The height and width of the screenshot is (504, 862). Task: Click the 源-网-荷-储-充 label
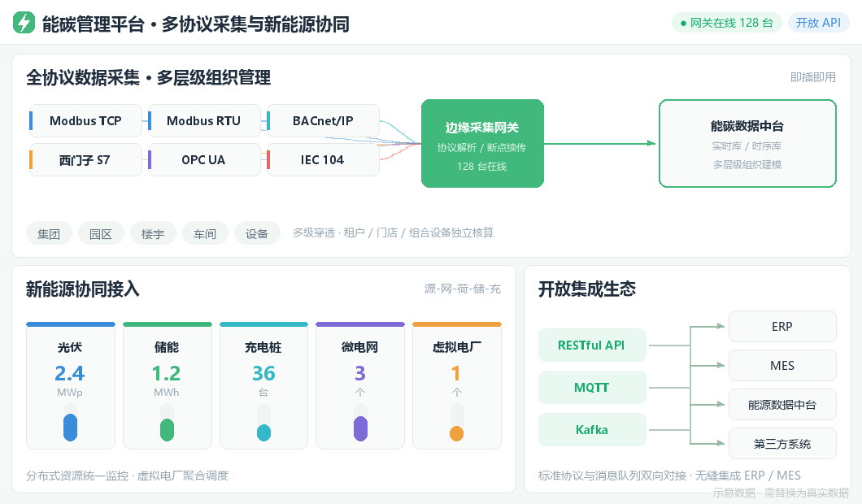click(x=463, y=289)
